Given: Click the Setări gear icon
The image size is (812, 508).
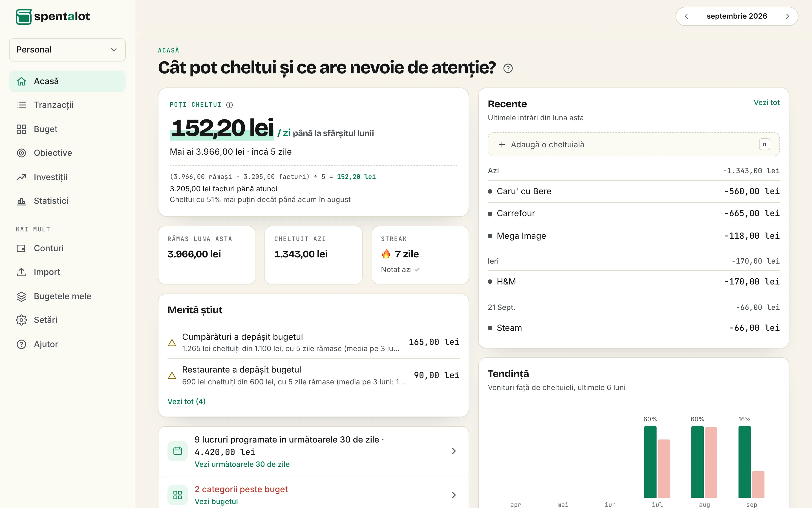Looking at the screenshot, I should (x=21, y=320).
